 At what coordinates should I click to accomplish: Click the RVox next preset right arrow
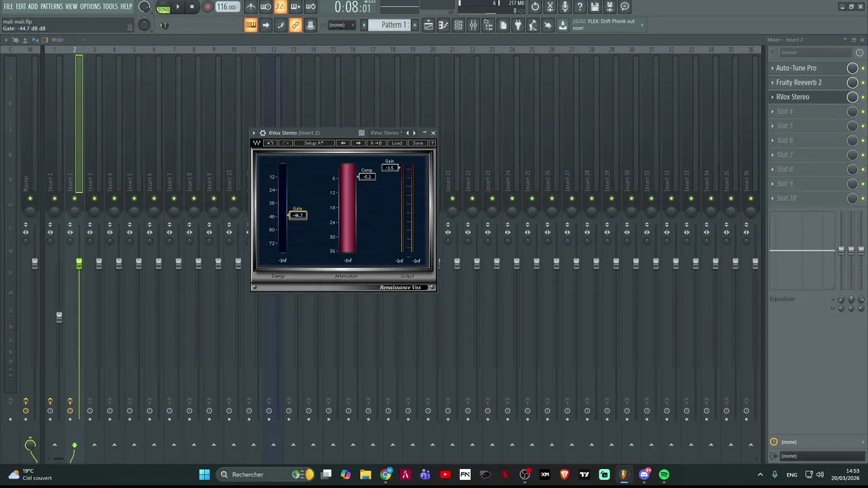[x=359, y=143]
